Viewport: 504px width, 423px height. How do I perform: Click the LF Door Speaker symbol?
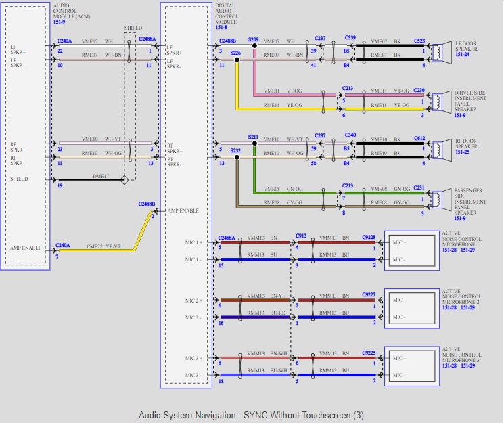click(442, 53)
